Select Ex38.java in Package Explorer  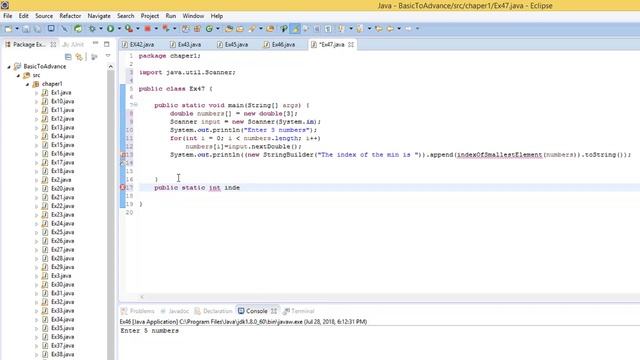point(62,354)
